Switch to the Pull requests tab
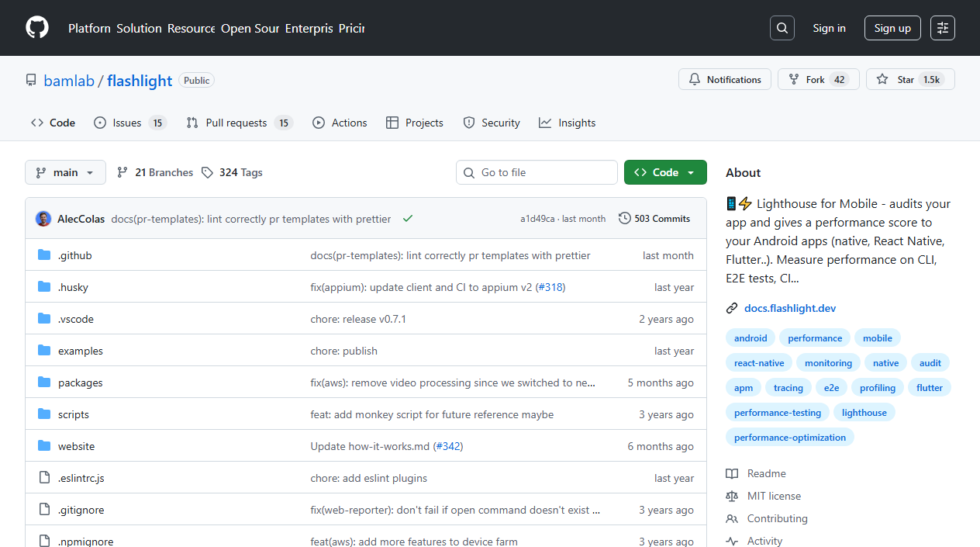980x547 pixels. 240,123
